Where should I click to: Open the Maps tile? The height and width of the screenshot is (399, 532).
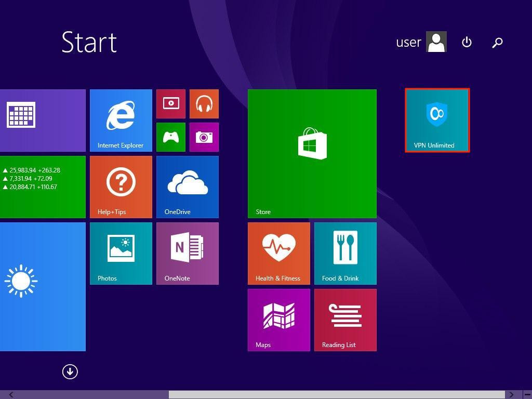click(x=278, y=320)
